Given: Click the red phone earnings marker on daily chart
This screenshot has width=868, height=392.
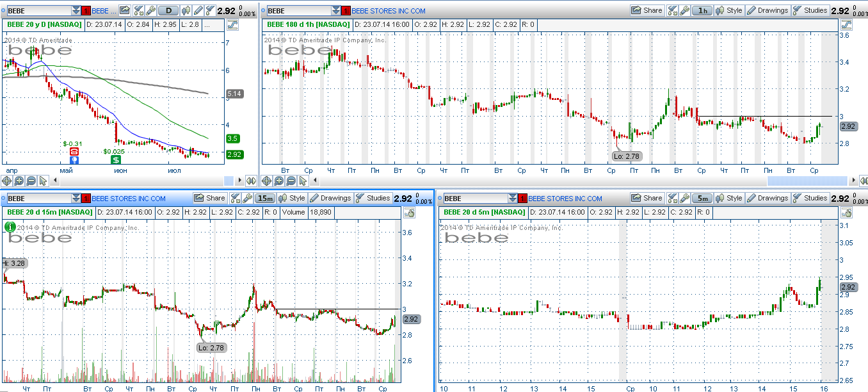Looking at the screenshot, I should 74,152.
